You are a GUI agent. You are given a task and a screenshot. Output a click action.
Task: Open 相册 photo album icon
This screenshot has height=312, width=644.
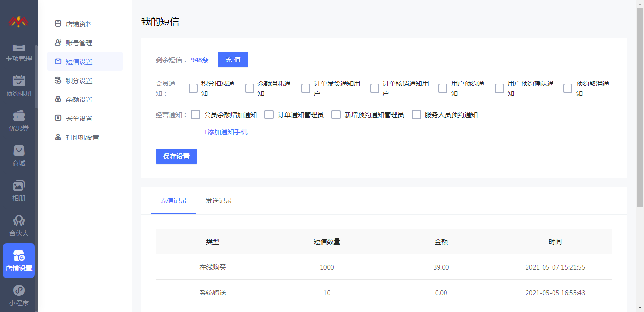tap(19, 186)
